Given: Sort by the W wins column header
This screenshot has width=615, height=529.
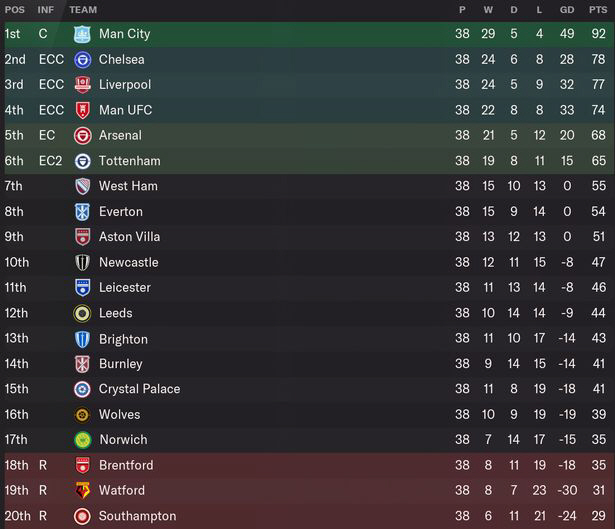Looking at the screenshot, I should tap(488, 10).
